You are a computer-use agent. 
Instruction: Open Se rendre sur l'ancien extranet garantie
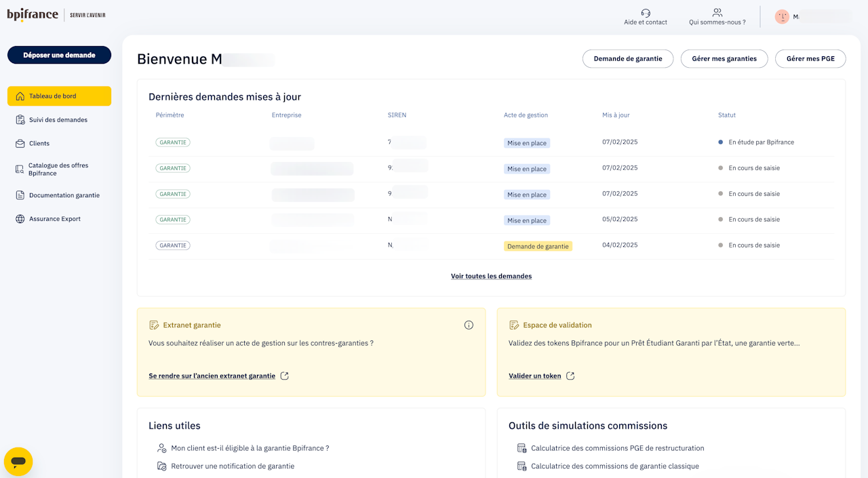click(x=212, y=376)
